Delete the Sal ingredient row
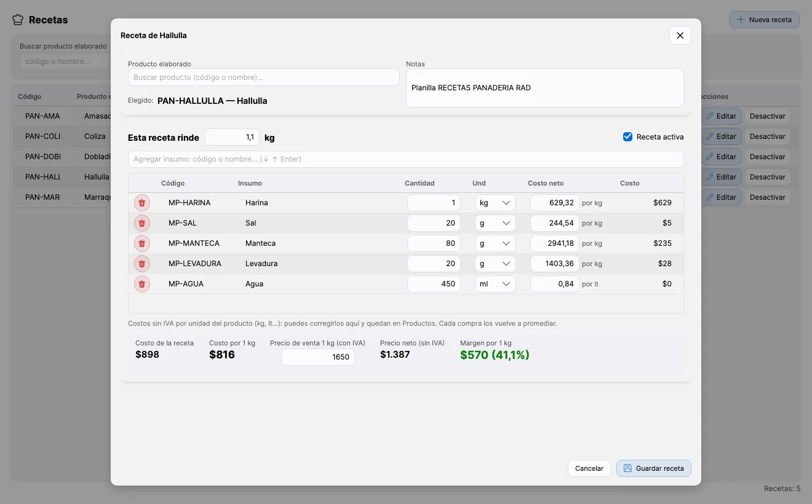Screen dimensions: 812x504 tap(142, 223)
